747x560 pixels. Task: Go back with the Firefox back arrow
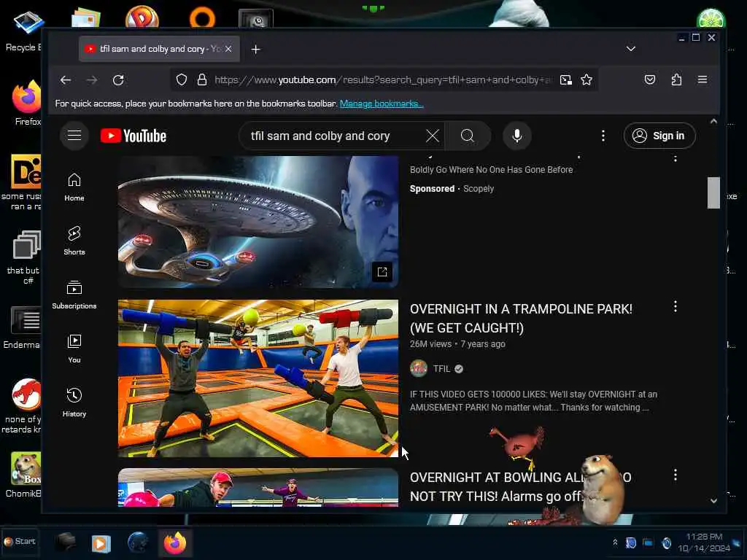coord(66,80)
